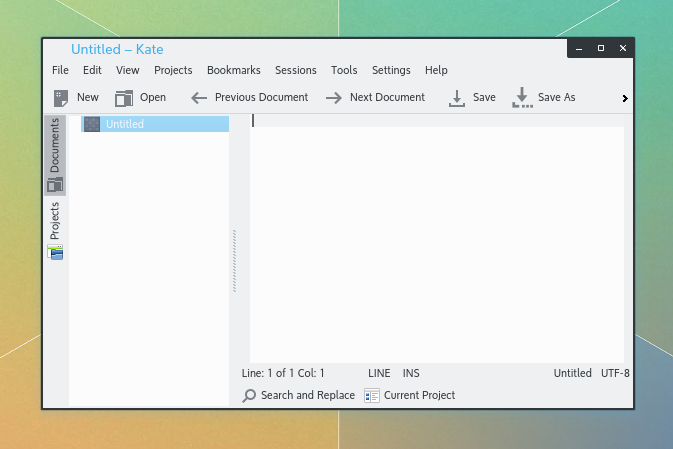Viewport: 673px width, 449px height.
Task: Click the Save download-arrow icon
Action: pos(457,98)
